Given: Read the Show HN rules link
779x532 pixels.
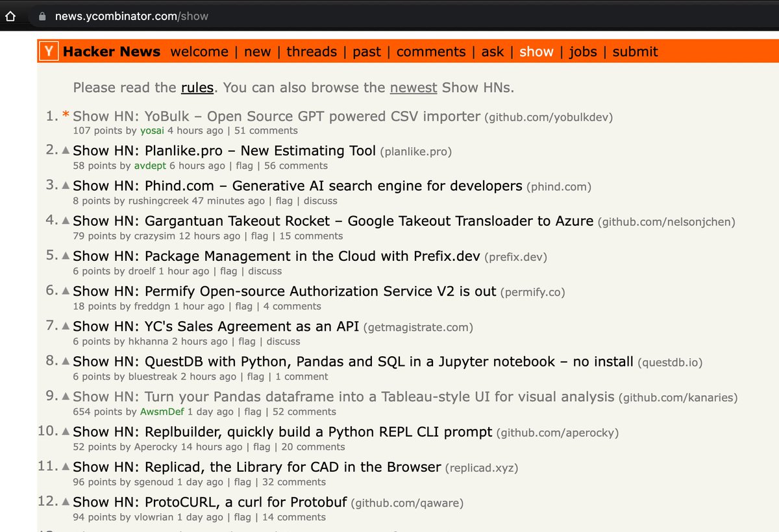Looking at the screenshot, I should click(x=197, y=88).
